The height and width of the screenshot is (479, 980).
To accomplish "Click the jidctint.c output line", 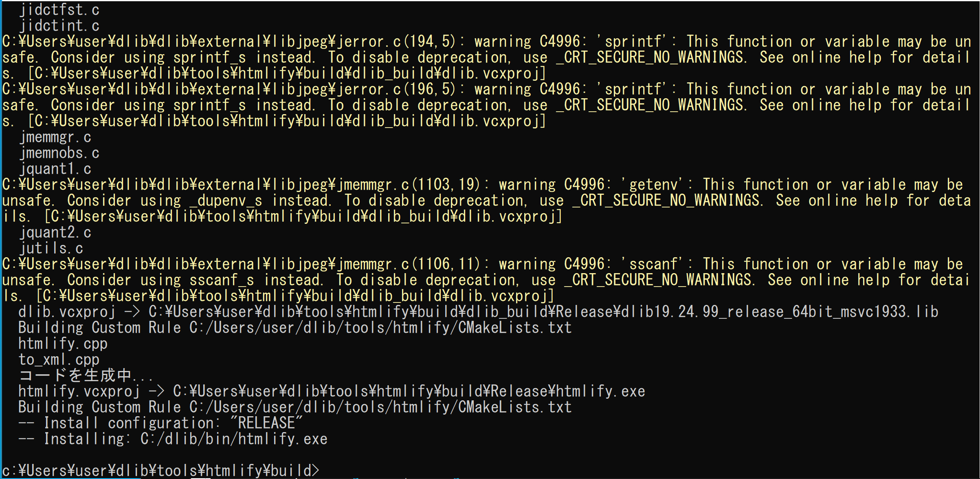I will point(59,26).
